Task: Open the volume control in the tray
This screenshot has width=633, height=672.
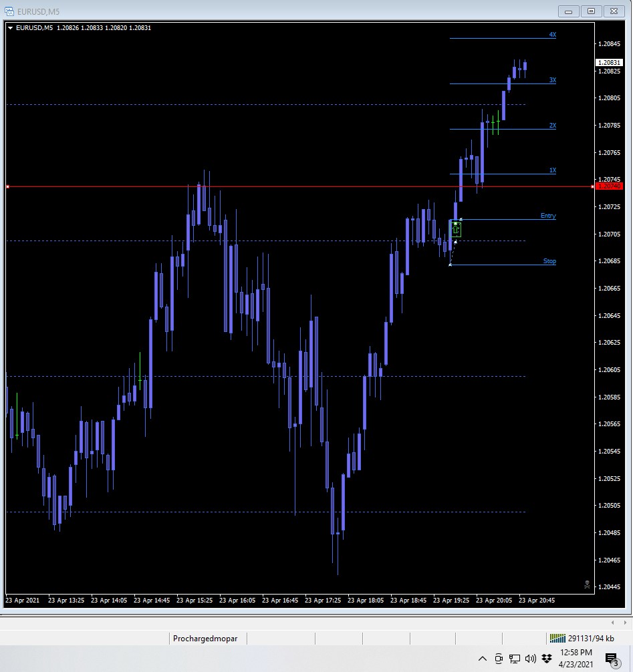Action: tap(531, 659)
